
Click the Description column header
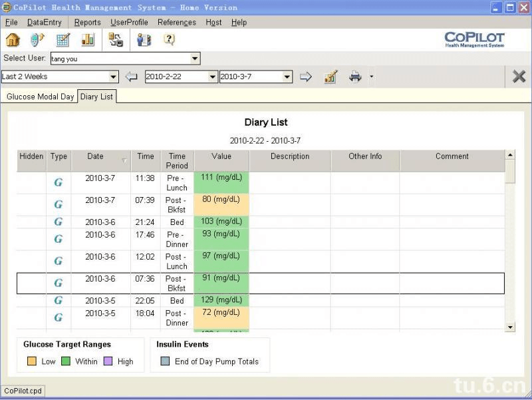click(x=290, y=160)
